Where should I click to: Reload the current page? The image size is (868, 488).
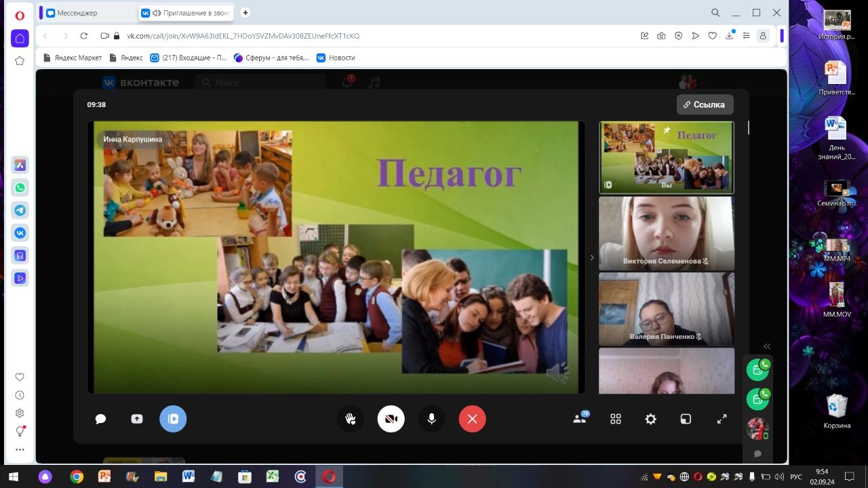point(83,36)
